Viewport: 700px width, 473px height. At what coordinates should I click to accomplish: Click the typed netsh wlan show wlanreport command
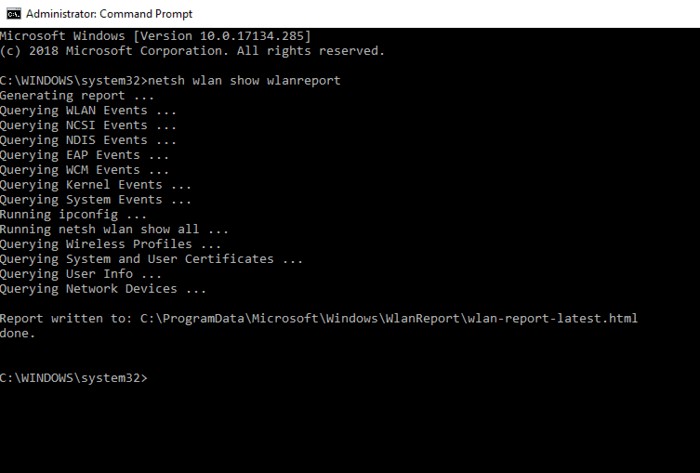point(243,80)
